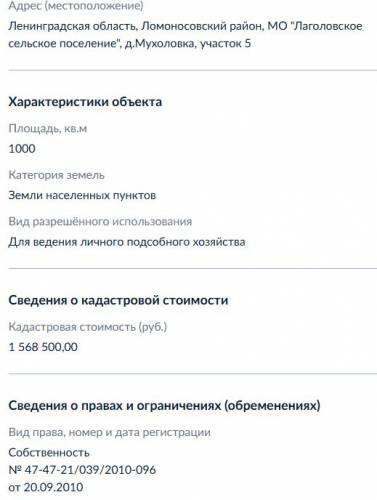Click the Адрес (местоположение) field label
Image resolution: width=377 pixels, height=500 pixels.
pyautogui.click(x=76, y=6)
